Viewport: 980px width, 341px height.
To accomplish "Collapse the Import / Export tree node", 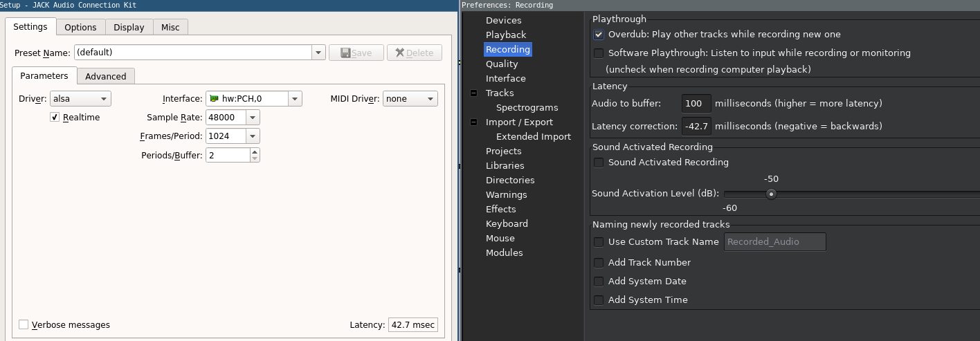I will [x=474, y=122].
